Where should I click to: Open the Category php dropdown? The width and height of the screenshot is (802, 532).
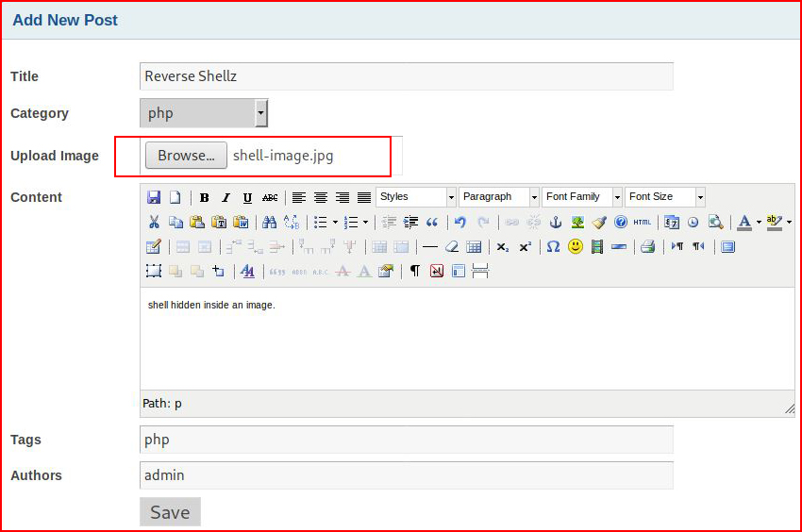[204, 113]
